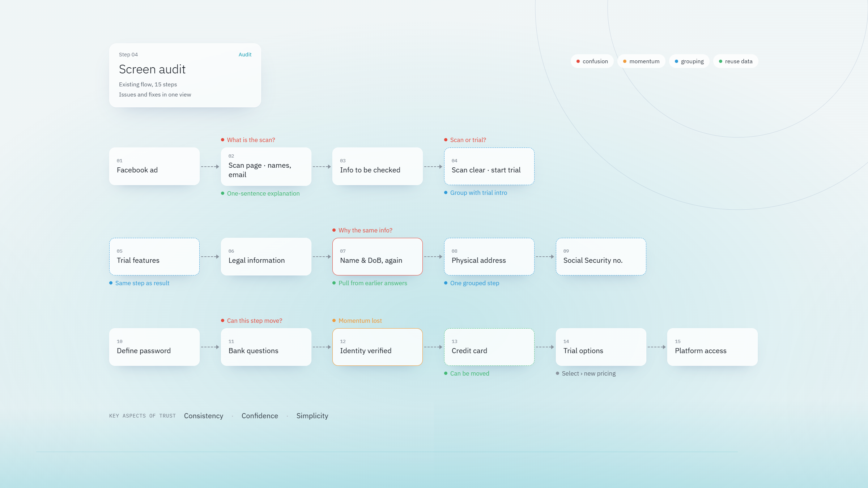This screenshot has width=868, height=488.
Task: Click the Confidence trust aspect
Action: [260, 416]
